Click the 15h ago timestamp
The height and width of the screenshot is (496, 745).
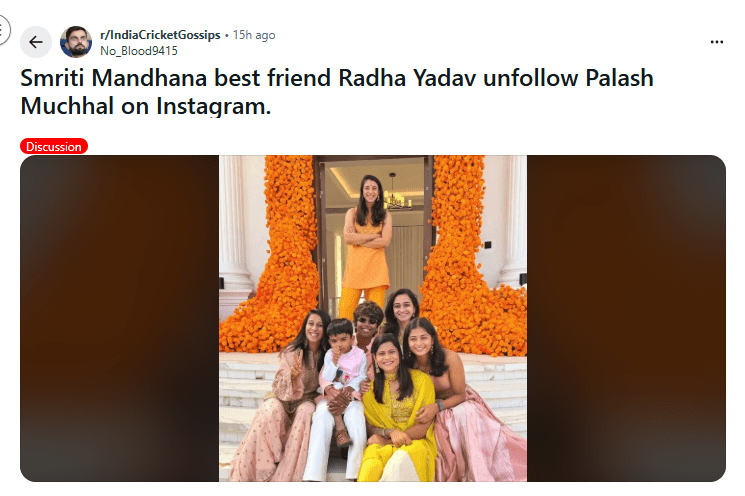254,35
